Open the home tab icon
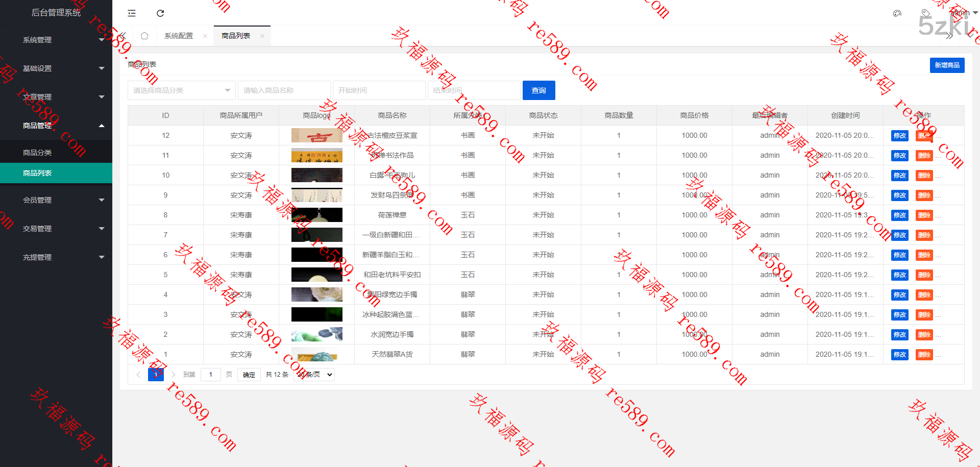 (x=144, y=36)
